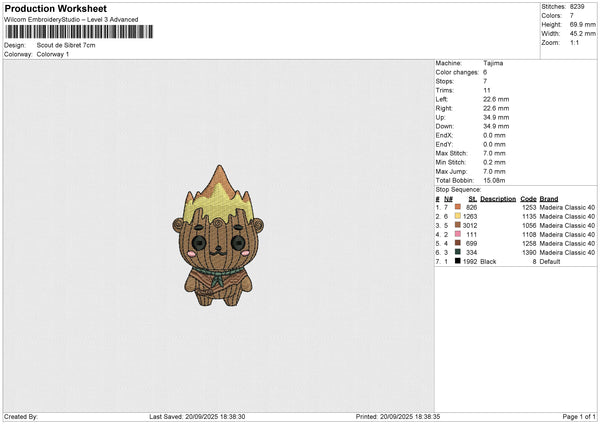The height and width of the screenshot is (424, 600).
Task: Click the 'Up:' measurement label
Action: coord(440,117)
